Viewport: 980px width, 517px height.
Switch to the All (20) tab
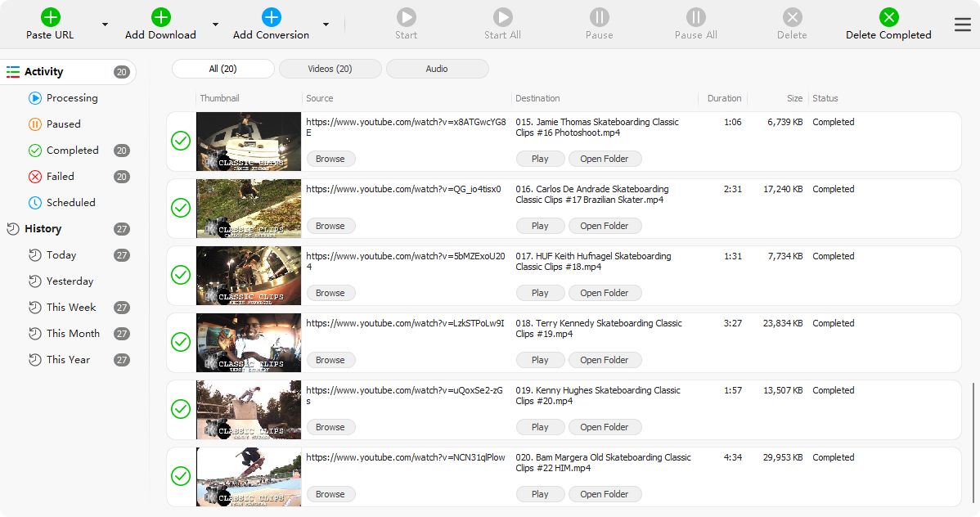pyautogui.click(x=223, y=69)
